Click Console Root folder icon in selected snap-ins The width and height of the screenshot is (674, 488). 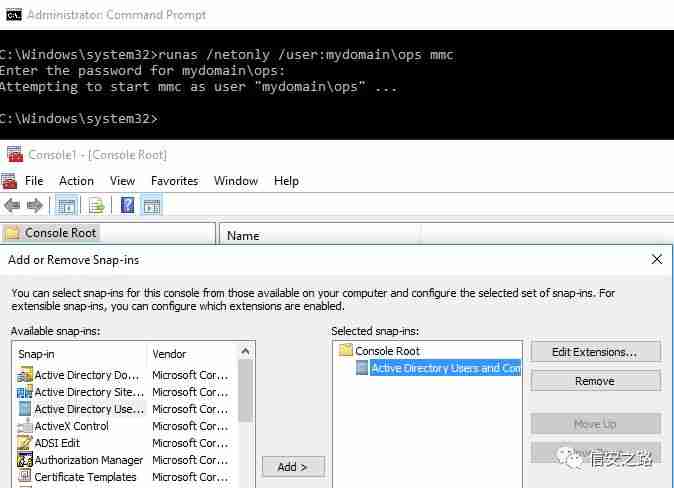click(346, 350)
